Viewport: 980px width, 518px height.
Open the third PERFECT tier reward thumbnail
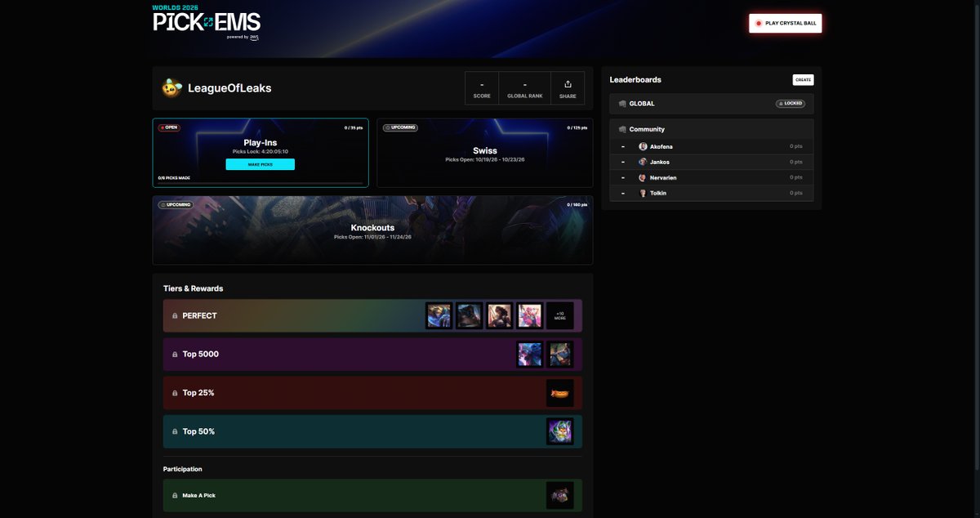pyautogui.click(x=499, y=315)
